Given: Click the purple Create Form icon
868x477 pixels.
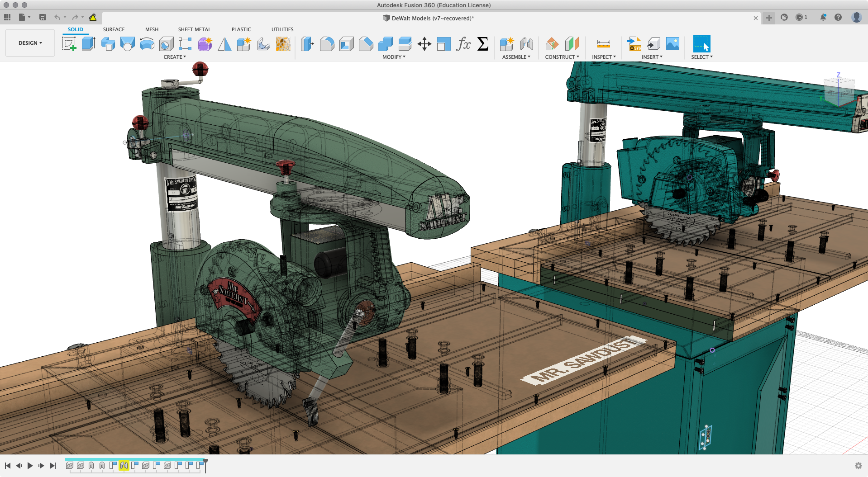Looking at the screenshot, I should point(205,44).
